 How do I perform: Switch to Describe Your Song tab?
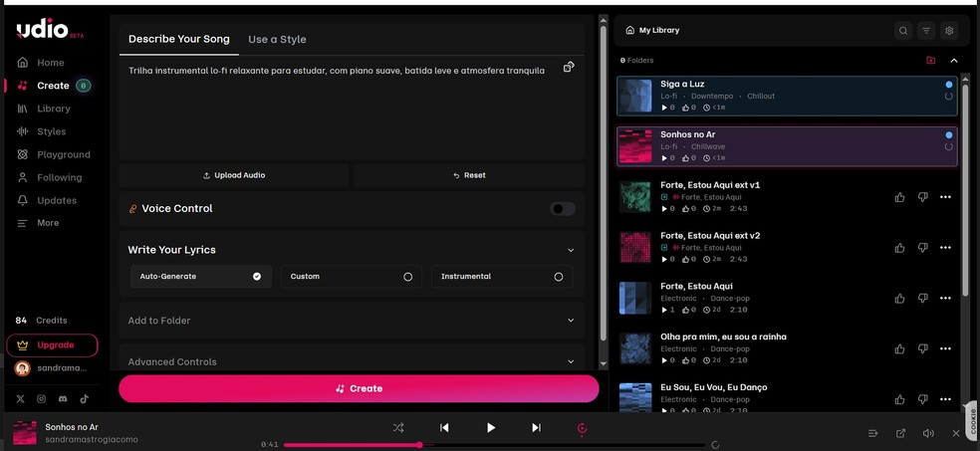[x=178, y=39]
